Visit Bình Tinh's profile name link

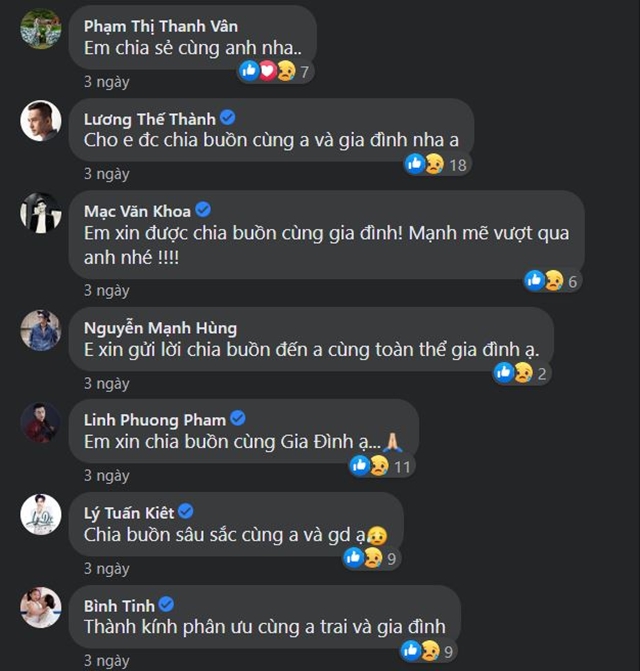(x=117, y=604)
